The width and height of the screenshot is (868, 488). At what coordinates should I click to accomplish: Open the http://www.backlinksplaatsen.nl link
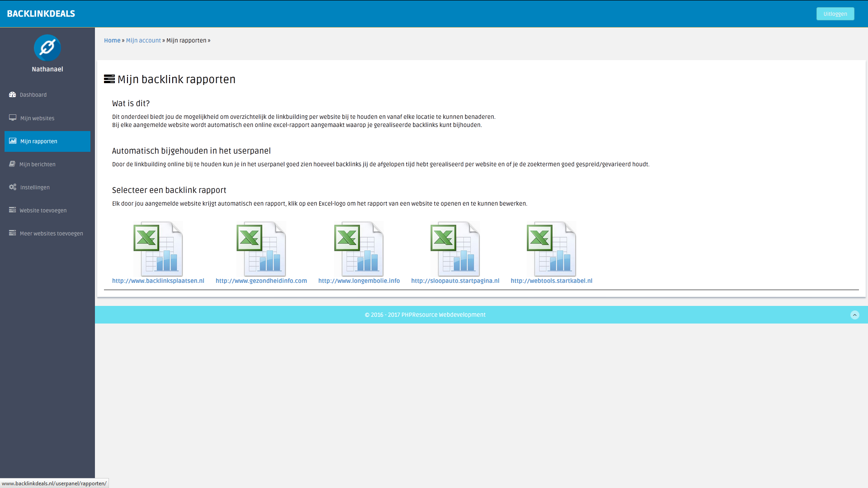point(158,281)
